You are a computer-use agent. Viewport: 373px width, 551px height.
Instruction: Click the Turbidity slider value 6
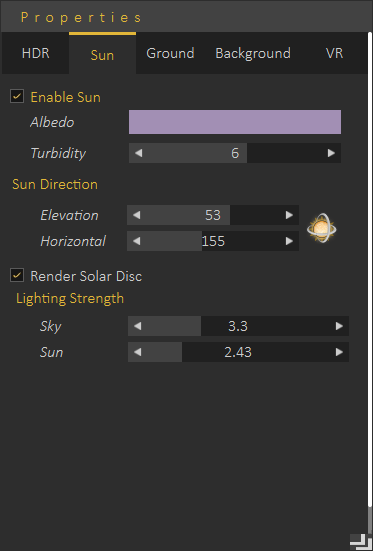pos(235,153)
